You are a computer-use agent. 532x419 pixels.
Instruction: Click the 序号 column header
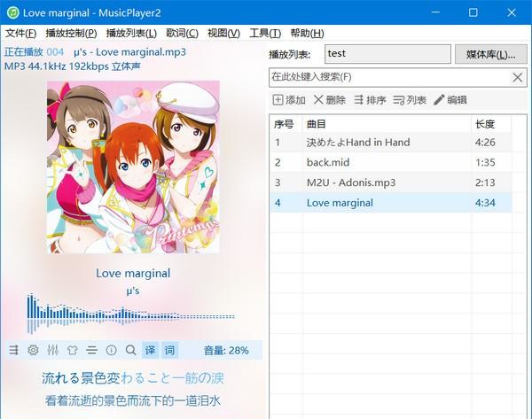pyautogui.click(x=286, y=124)
